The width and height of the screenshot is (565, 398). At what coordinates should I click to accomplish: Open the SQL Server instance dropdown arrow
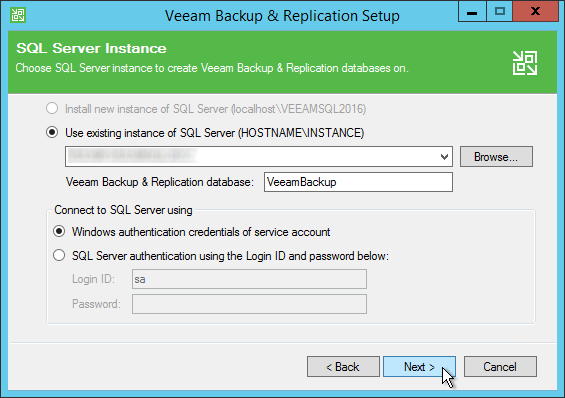point(444,157)
